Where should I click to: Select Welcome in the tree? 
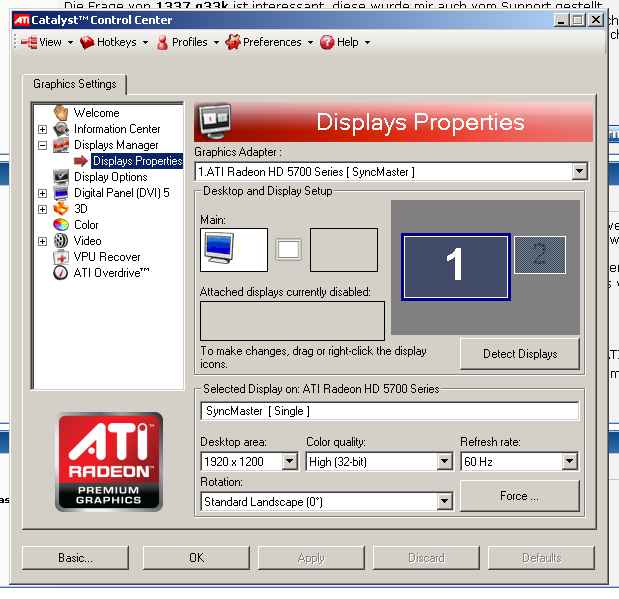[96, 113]
